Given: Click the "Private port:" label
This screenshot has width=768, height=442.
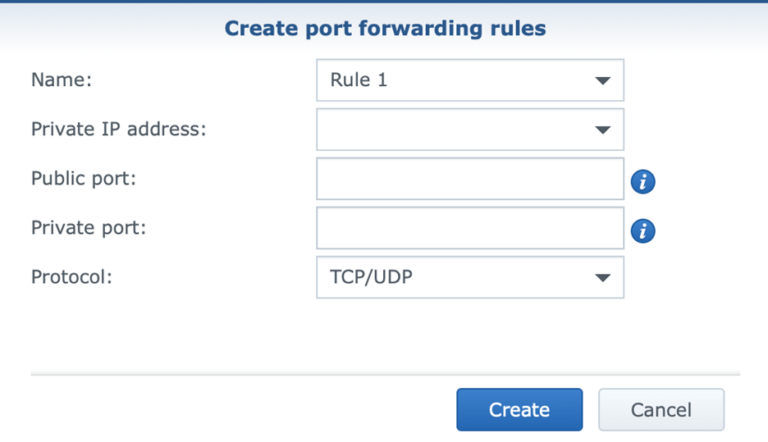Looking at the screenshot, I should (89, 228).
